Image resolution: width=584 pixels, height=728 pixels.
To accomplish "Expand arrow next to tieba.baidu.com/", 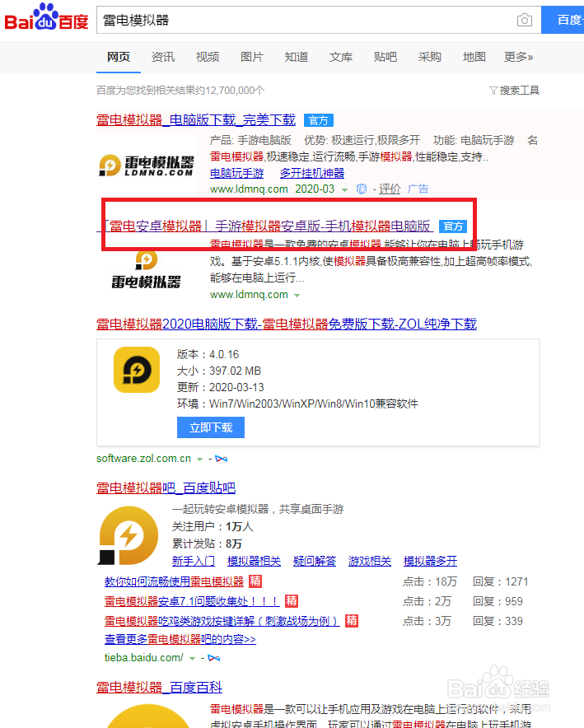I will point(192,658).
